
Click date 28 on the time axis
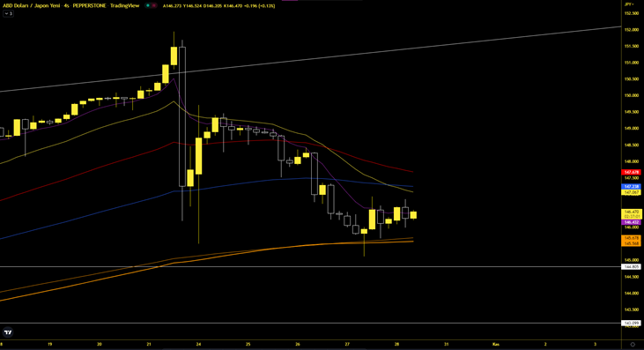396,344
